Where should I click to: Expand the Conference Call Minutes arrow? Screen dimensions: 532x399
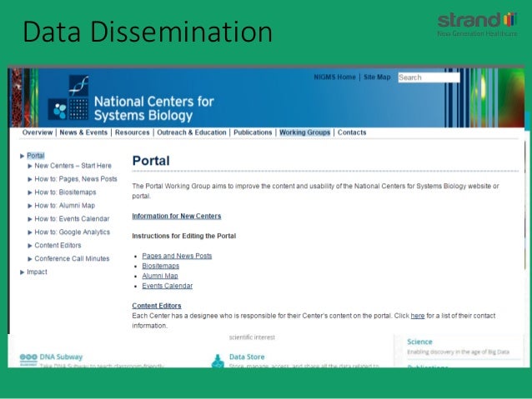[x=30, y=259]
